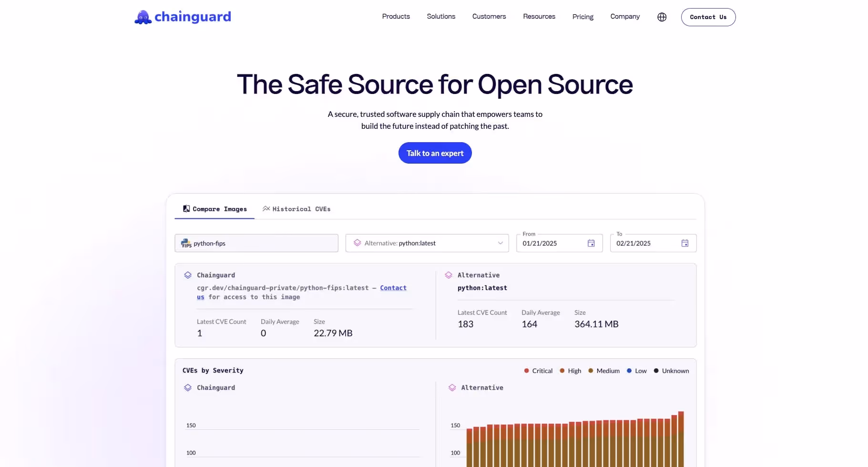Select Pricing in the top navigation
The image size is (868, 467).
point(582,16)
